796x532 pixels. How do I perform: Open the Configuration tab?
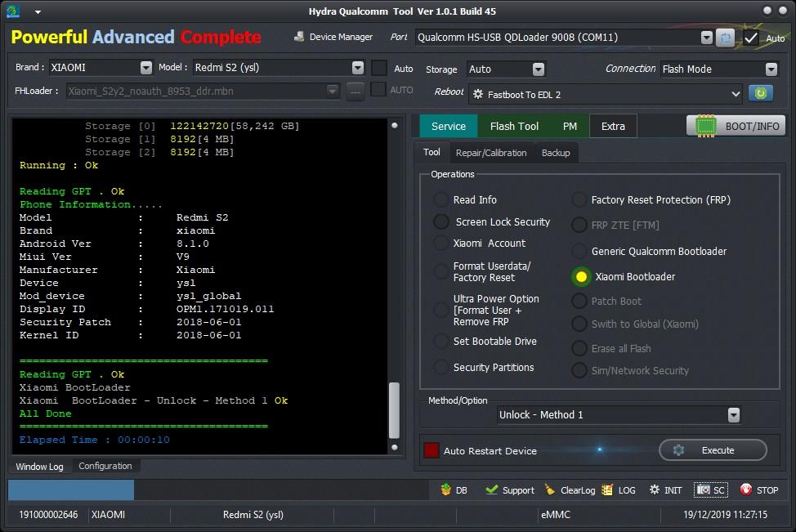pos(105,466)
